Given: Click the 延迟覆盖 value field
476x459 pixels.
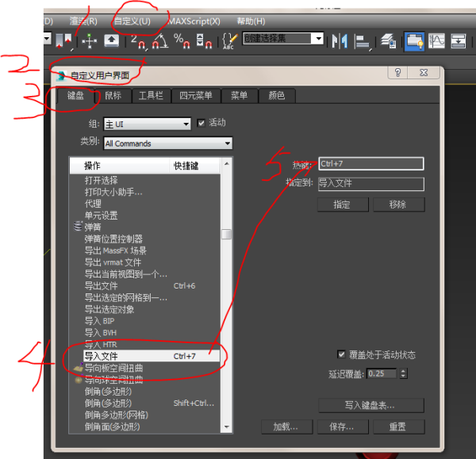Looking at the screenshot, I should (382, 373).
